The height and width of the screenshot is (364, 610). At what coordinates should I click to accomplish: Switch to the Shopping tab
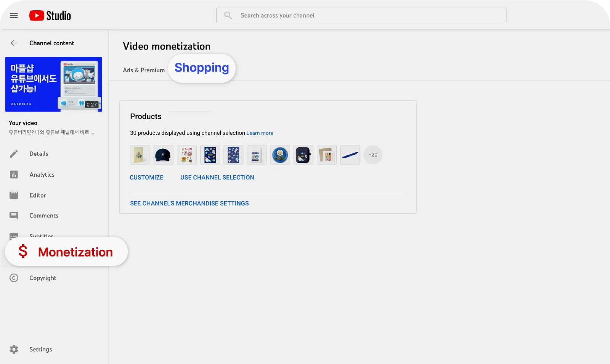pos(202,68)
